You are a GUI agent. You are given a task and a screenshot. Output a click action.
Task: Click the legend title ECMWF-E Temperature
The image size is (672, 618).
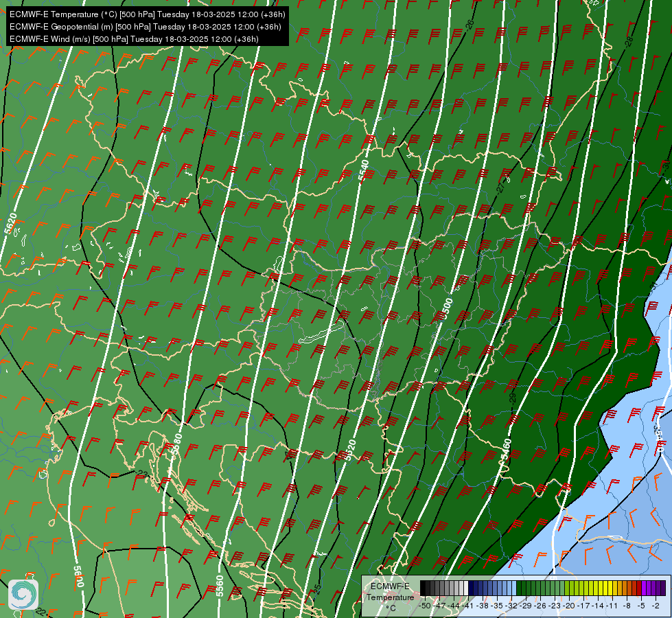pyautogui.click(x=390, y=592)
